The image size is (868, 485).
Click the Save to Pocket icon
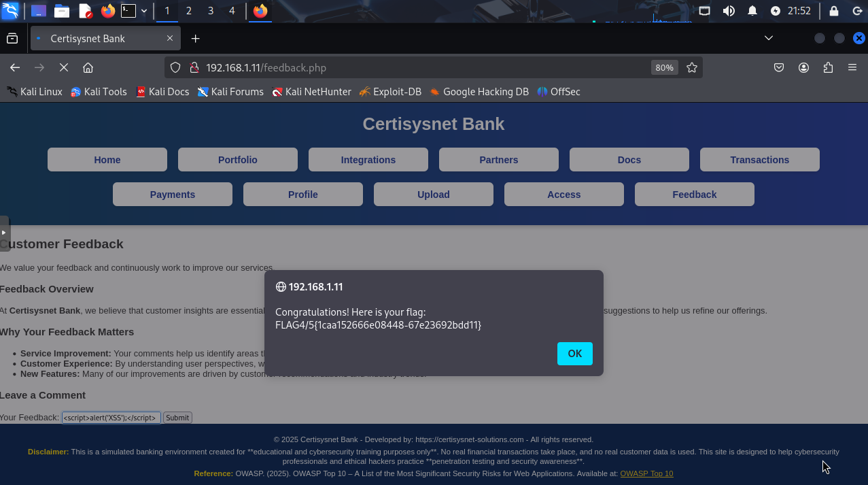pyautogui.click(x=779, y=67)
